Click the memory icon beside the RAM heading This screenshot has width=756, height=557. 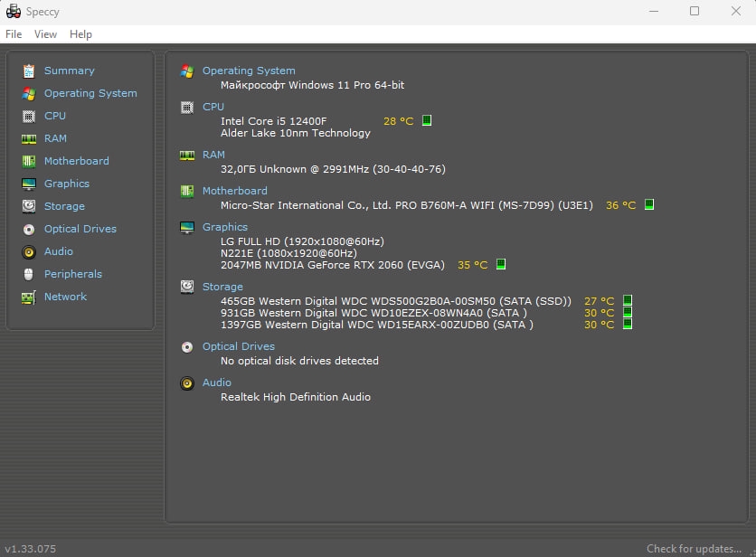pos(187,156)
